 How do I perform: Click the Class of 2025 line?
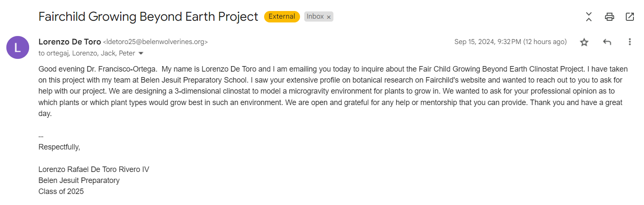point(61,191)
